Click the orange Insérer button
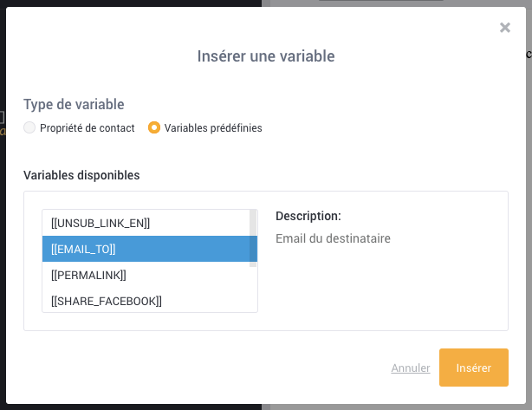This screenshot has width=532, height=410. click(x=474, y=368)
